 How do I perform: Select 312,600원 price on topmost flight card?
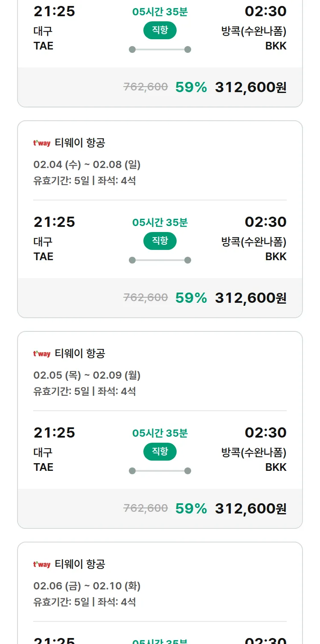coord(250,87)
